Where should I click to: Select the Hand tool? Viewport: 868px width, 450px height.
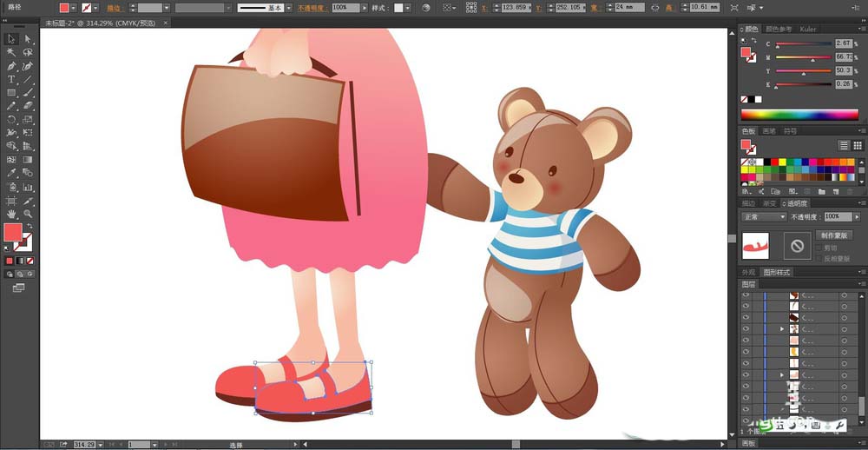[x=11, y=214]
